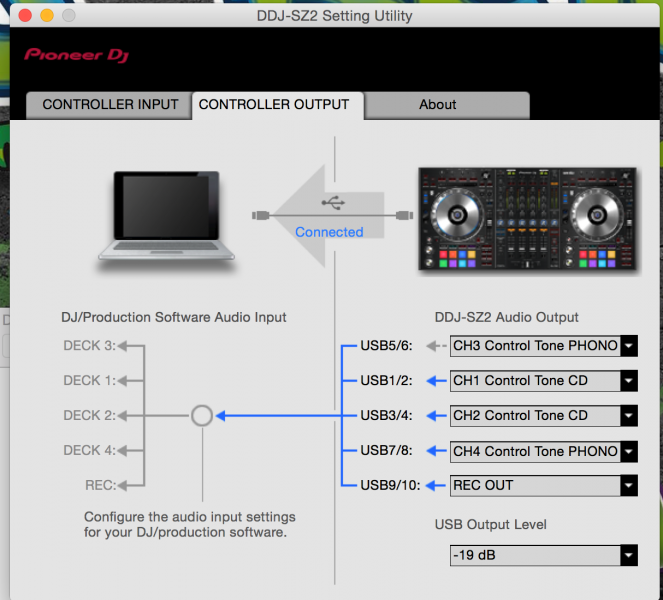This screenshot has height=600, width=663.
Task: Click the REC input label
Action: (x=100, y=485)
